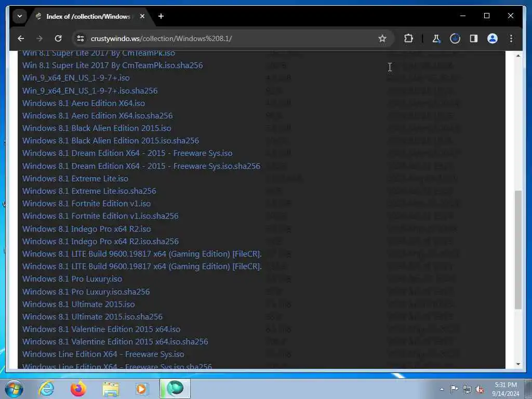Open site information icon in address bar
The width and height of the screenshot is (532, 399).
click(81, 38)
